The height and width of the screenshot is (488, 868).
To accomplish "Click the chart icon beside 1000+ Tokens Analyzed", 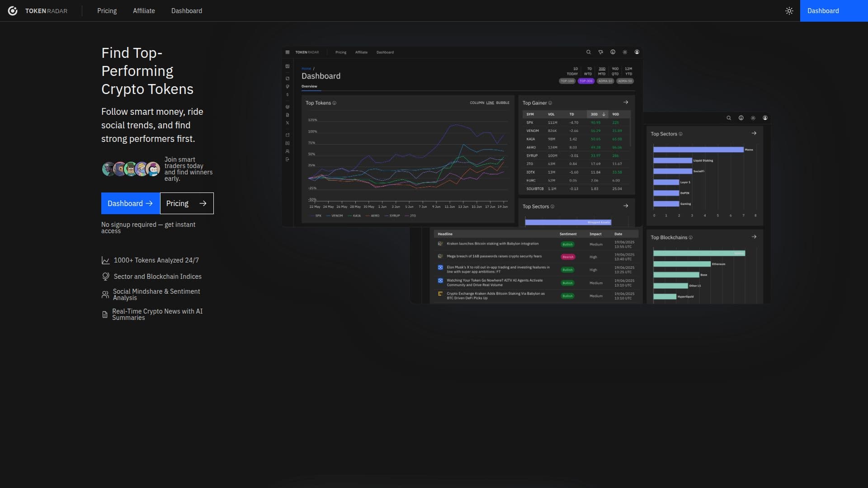I will 105,260.
